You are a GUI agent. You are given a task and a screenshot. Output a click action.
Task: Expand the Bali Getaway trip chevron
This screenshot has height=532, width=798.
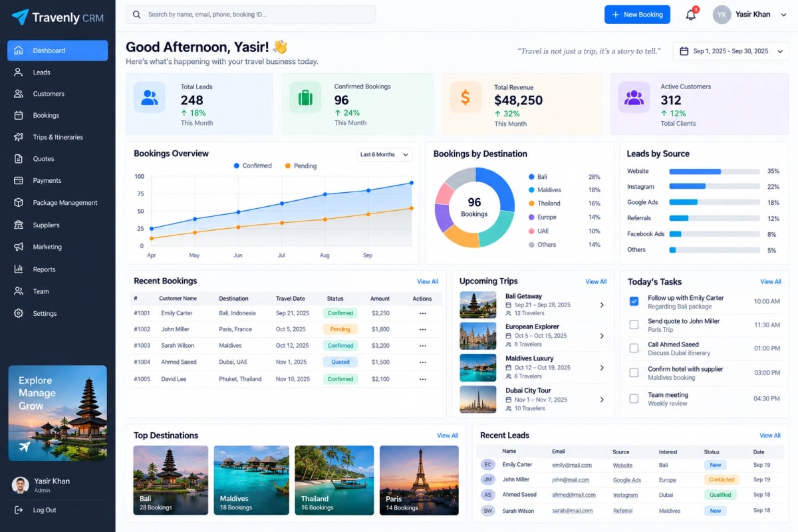point(602,305)
